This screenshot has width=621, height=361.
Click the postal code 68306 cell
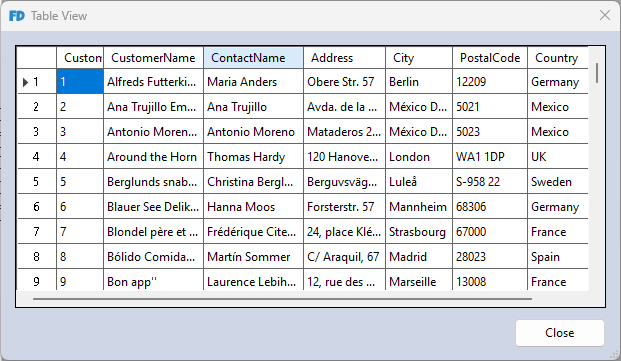pos(490,207)
